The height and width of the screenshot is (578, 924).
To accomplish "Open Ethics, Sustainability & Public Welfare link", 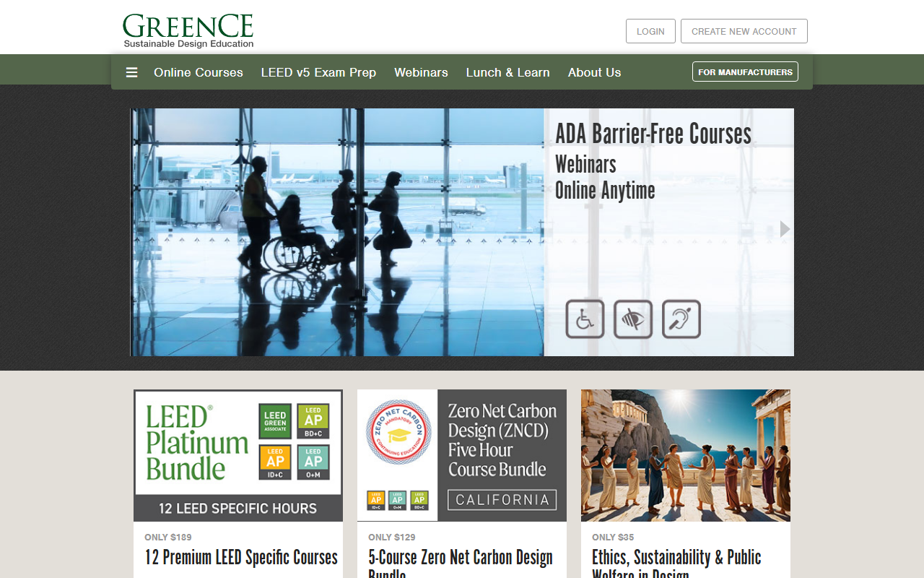I will [676, 564].
